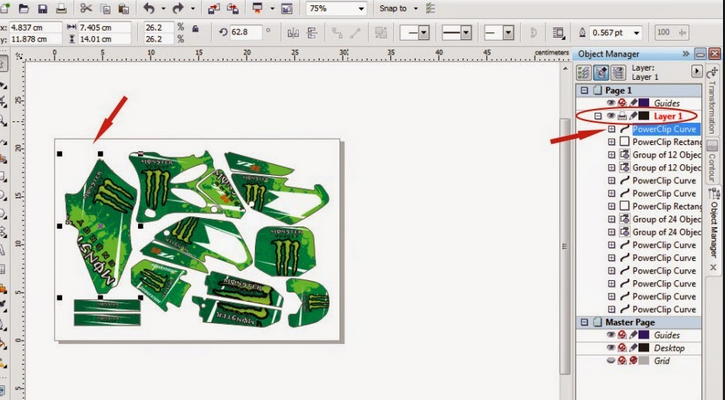Open a file with the Open folder icon
The height and width of the screenshot is (400, 725).
click(23, 8)
